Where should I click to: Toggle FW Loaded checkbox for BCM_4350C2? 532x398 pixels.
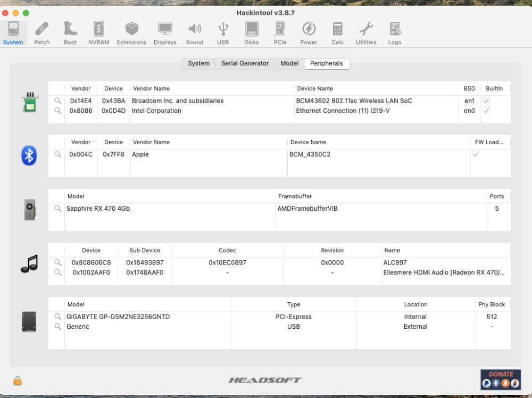[x=476, y=154]
